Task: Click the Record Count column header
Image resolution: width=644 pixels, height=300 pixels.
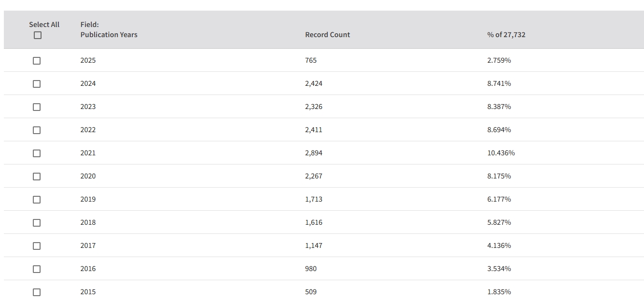Action: tap(327, 35)
